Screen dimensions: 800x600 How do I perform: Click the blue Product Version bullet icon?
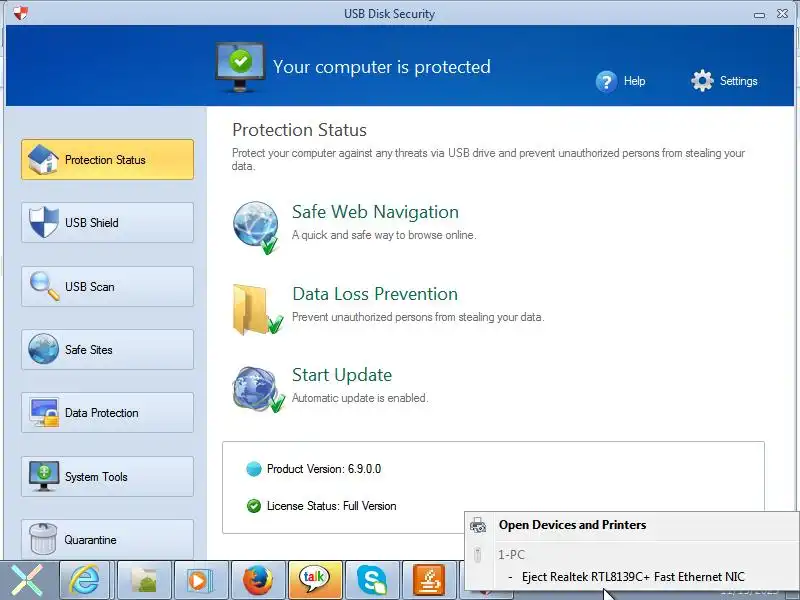[x=254, y=469]
